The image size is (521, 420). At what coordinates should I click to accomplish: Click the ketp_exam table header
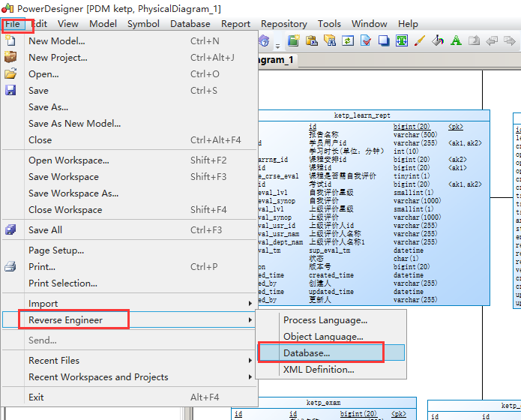(x=324, y=403)
